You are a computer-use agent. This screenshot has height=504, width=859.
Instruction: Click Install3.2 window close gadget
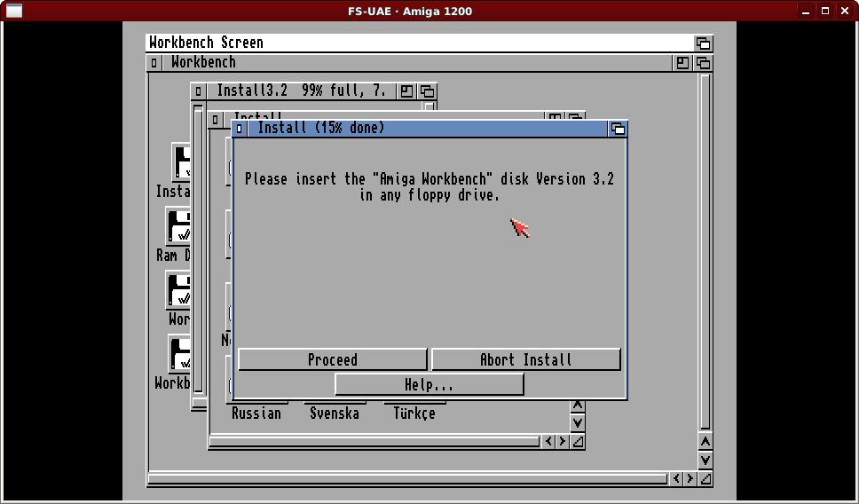point(198,91)
